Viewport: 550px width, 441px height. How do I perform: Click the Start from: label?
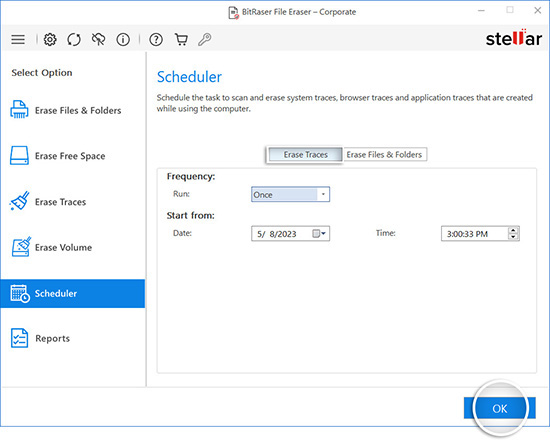[190, 215]
